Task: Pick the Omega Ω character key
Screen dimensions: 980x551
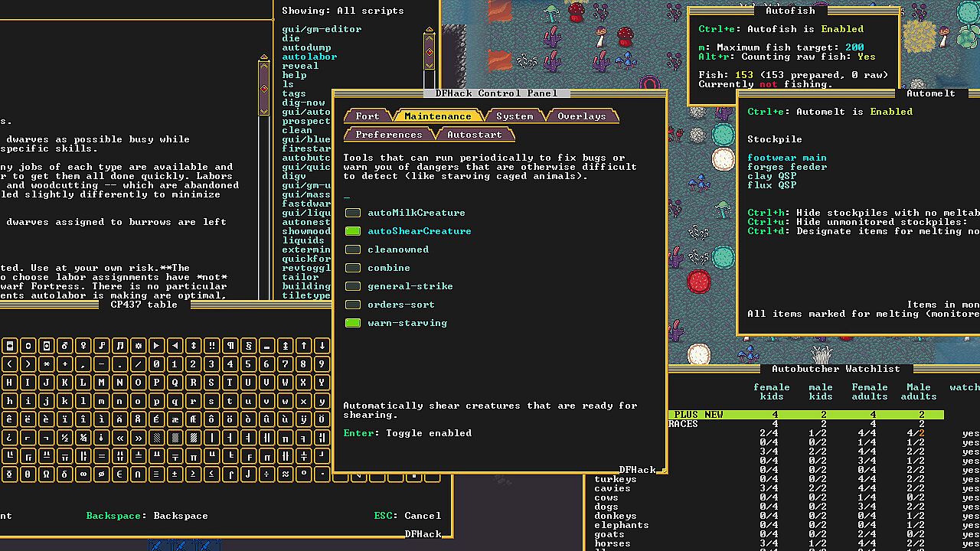Action: click(46, 474)
